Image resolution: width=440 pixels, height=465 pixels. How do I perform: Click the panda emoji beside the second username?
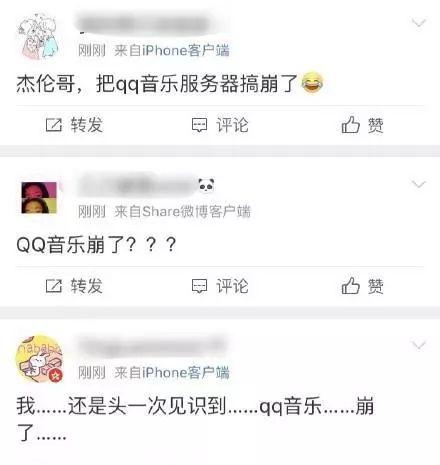(x=206, y=185)
